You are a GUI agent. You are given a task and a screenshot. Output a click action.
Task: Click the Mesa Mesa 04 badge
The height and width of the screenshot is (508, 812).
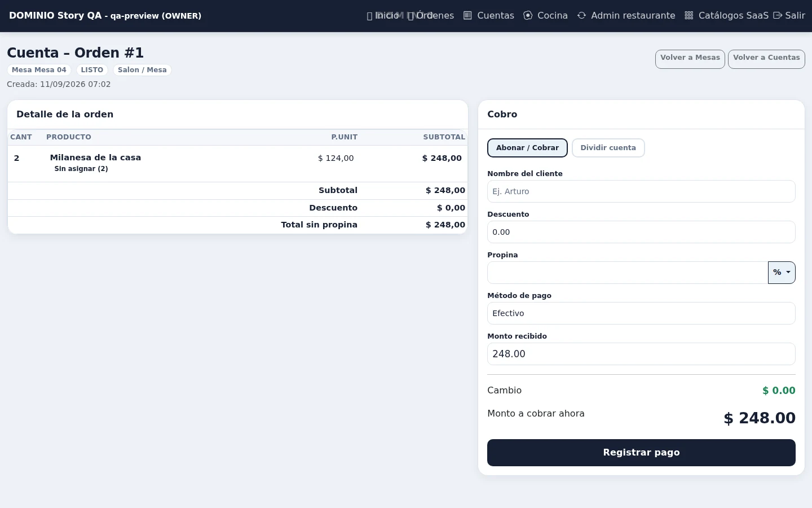pyautogui.click(x=39, y=70)
